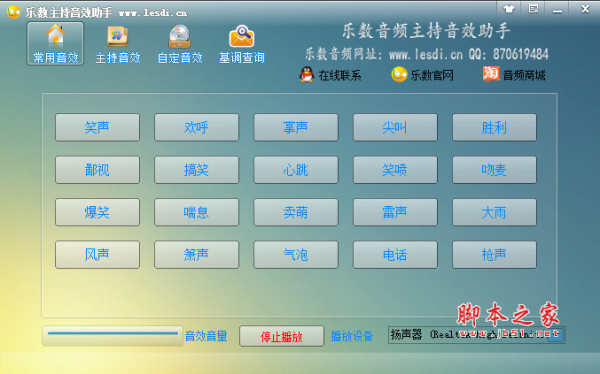Click the 音频商城 text link

pyautogui.click(x=524, y=75)
